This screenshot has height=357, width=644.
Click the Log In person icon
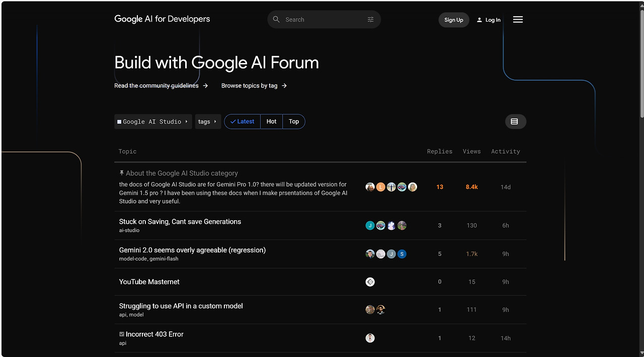click(479, 20)
